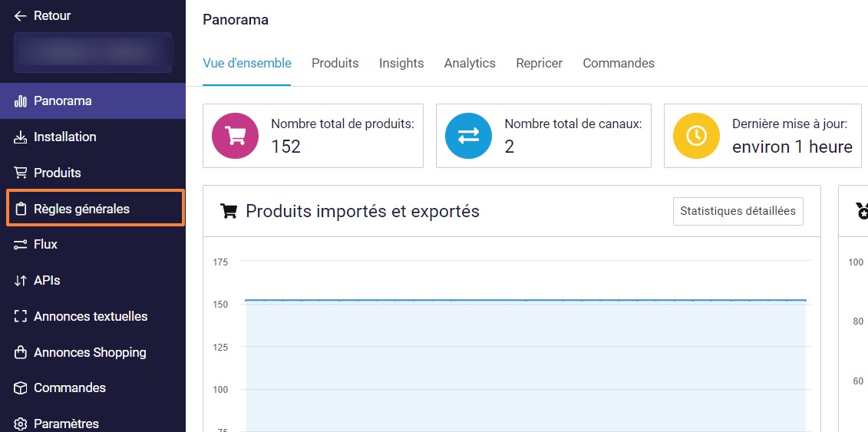
Task: Open the Analytics tab
Action: pyautogui.click(x=470, y=64)
